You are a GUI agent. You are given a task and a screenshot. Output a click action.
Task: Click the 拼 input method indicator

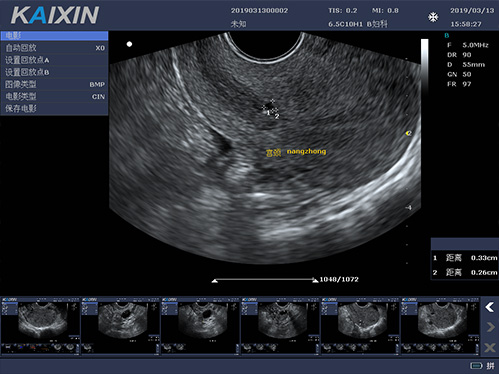pos(490,366)
